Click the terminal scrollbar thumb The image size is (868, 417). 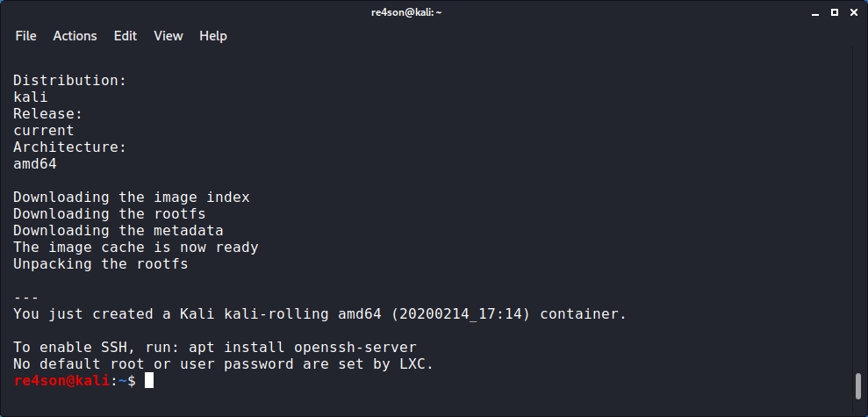(x=858, y=386)
